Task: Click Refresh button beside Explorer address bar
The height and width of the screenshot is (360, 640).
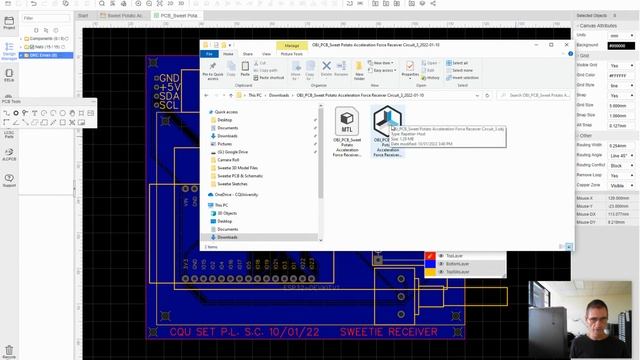Action: pos(487,95)
